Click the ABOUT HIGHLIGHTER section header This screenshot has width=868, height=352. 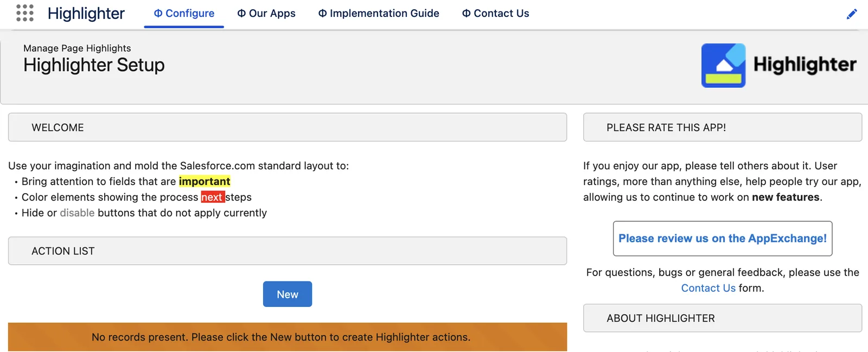coord(723,318)
